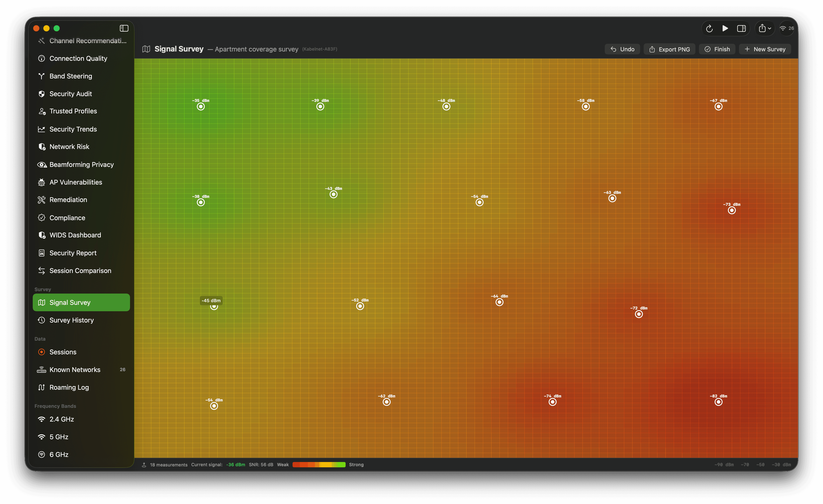The width and height of the screenshot is (823, 504).
Task: Select the -39 dBm measurement point
Action: pos(320,107)
